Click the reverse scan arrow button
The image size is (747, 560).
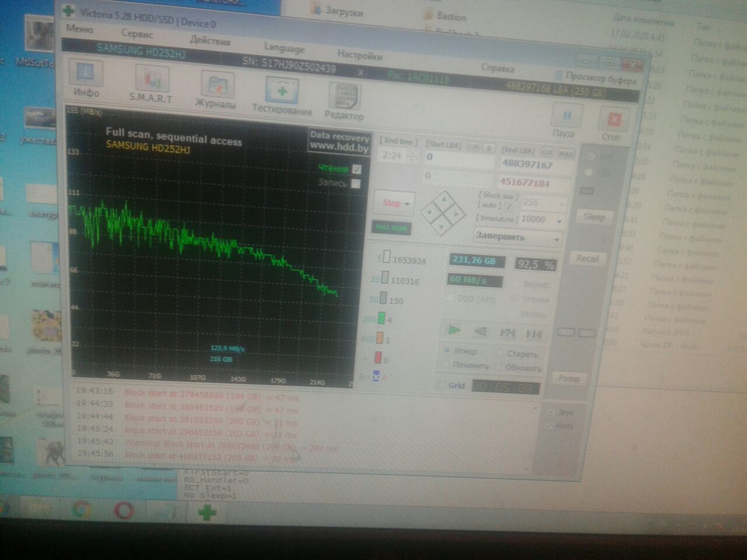click(480, 332)
